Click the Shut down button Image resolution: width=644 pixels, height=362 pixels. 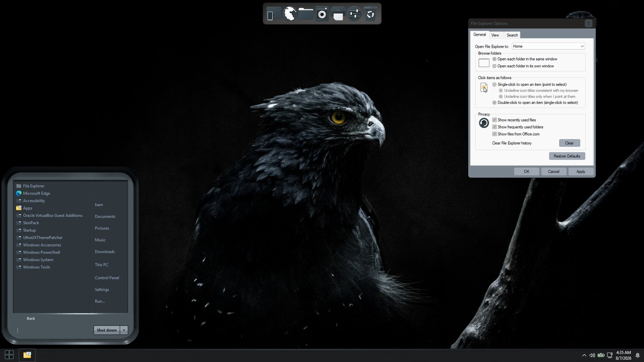107,330
